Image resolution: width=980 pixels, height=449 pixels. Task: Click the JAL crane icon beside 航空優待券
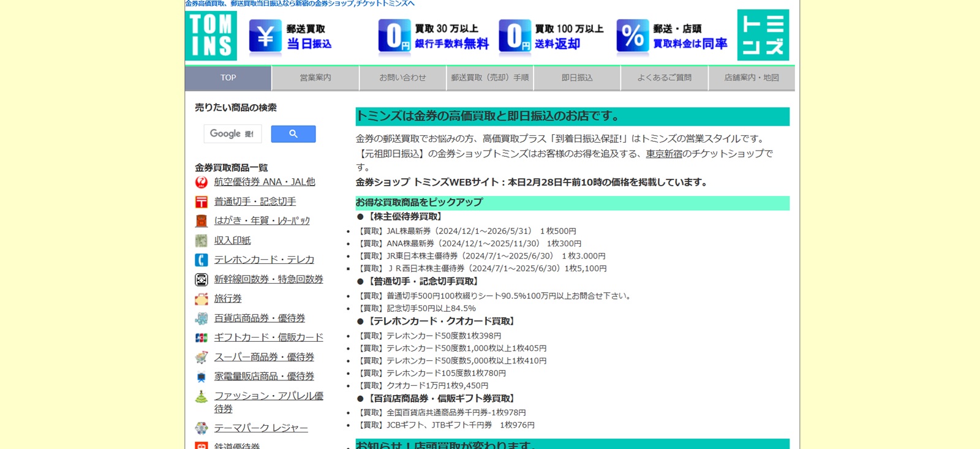pyautogui.click(x=201, y=182)
